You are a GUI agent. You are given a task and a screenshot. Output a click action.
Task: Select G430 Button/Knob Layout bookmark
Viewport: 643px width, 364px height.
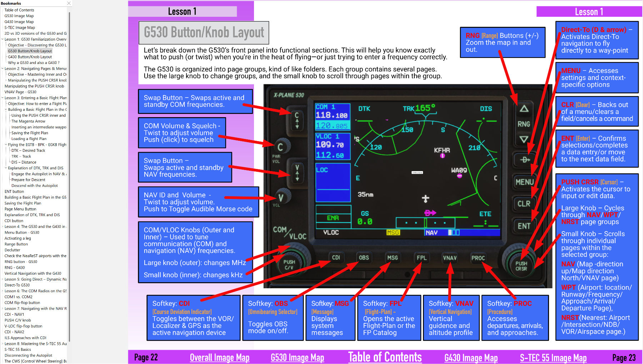(x=30, y=57)
